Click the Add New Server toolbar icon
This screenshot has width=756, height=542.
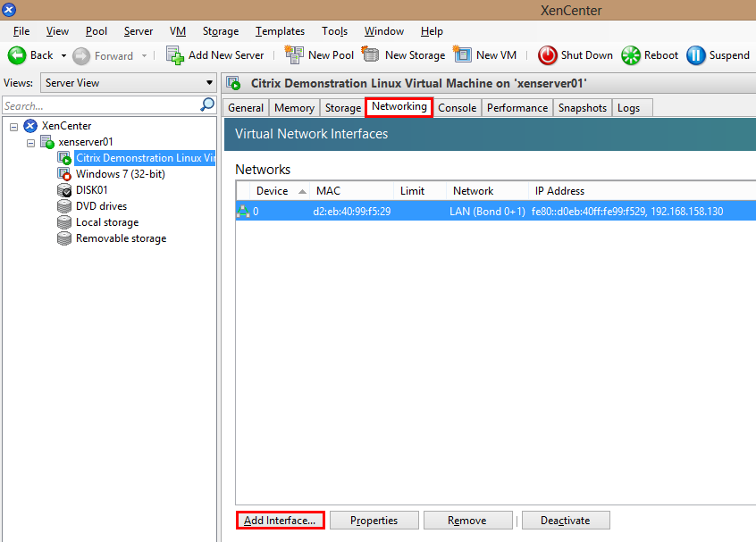click(175, 55)
